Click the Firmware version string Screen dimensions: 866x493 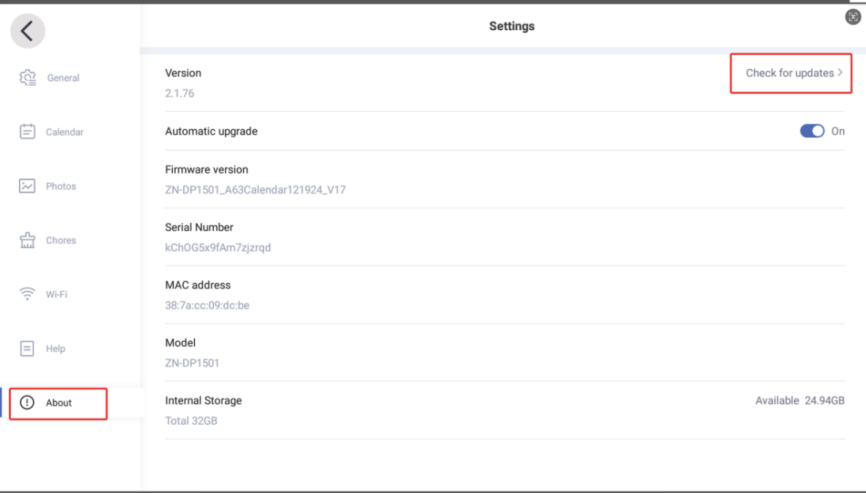[255, 189]
